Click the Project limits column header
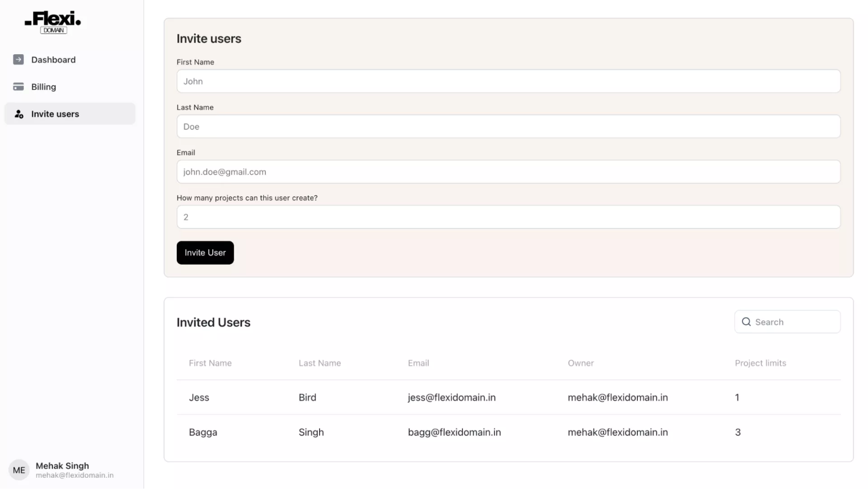Screen dimensions: 868x489 (760, 363)
